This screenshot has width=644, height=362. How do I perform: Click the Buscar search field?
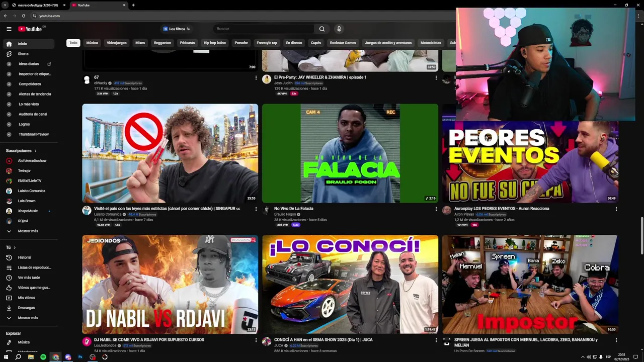pos(264,29)
